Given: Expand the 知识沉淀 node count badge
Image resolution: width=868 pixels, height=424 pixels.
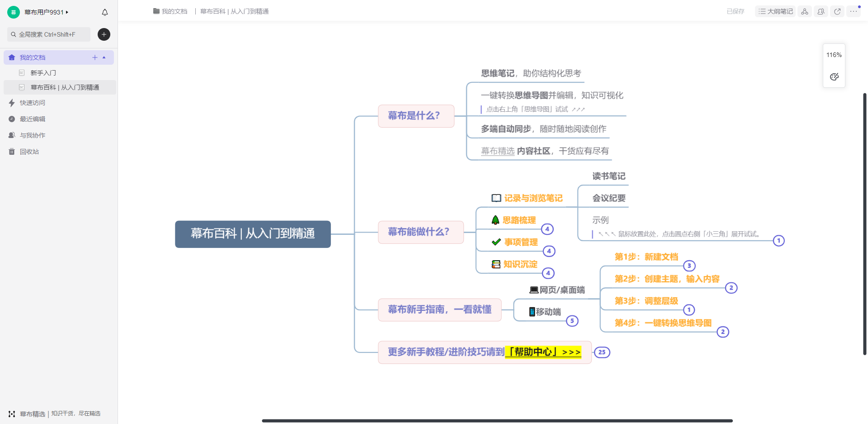Looking at the screenshot, I should click(548, 273).
